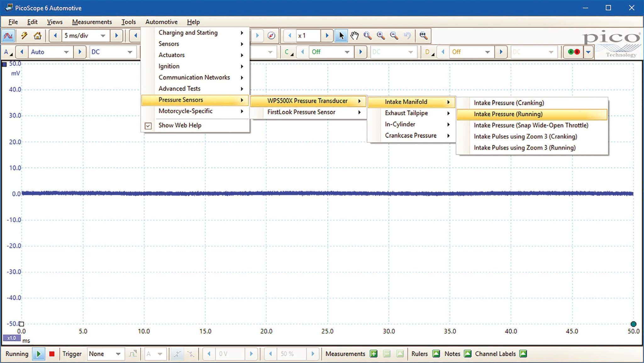Select the arrow pointer selection tool
Image resolution: width=644 pixels, height=363 pixels.
(341, 36)
